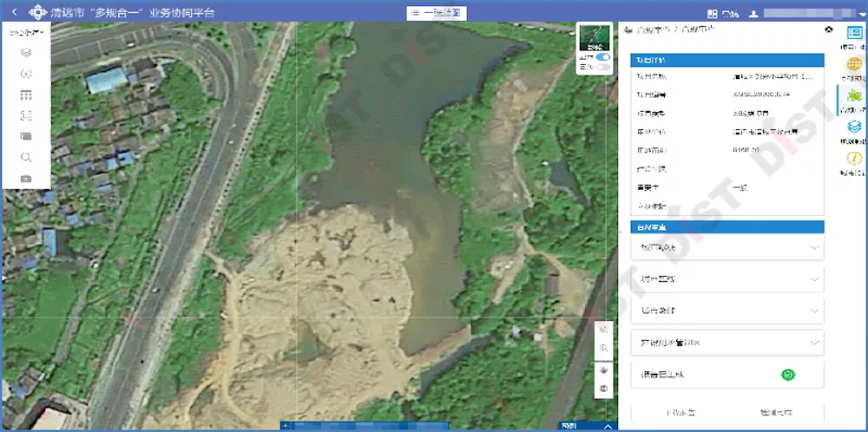Click the bottom-left button in detail panel

coord(678,413)
